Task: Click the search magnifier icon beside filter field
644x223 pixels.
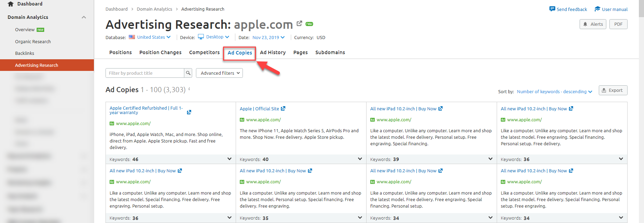Action: pos(188,73)
